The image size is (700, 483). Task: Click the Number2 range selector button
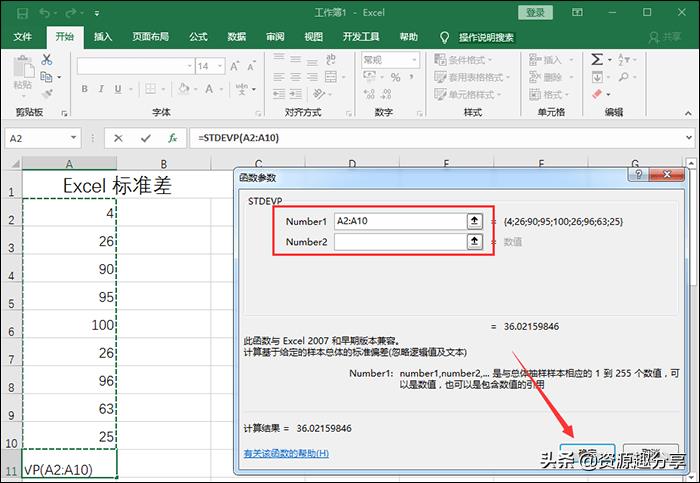click(474, 242)
